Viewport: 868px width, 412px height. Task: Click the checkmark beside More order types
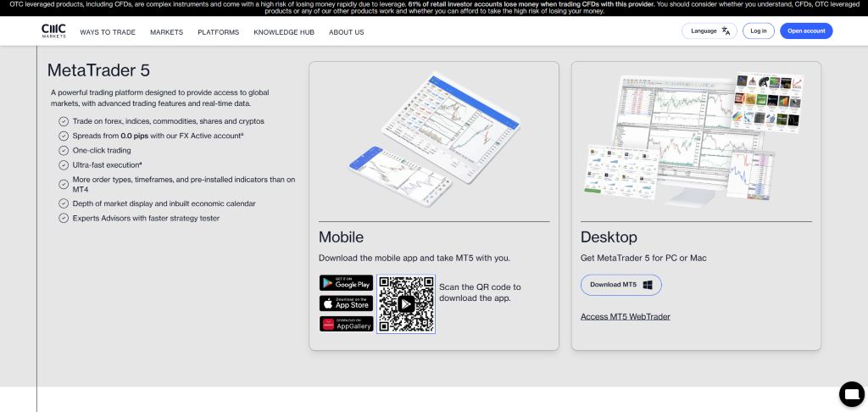tap(63, 185)
